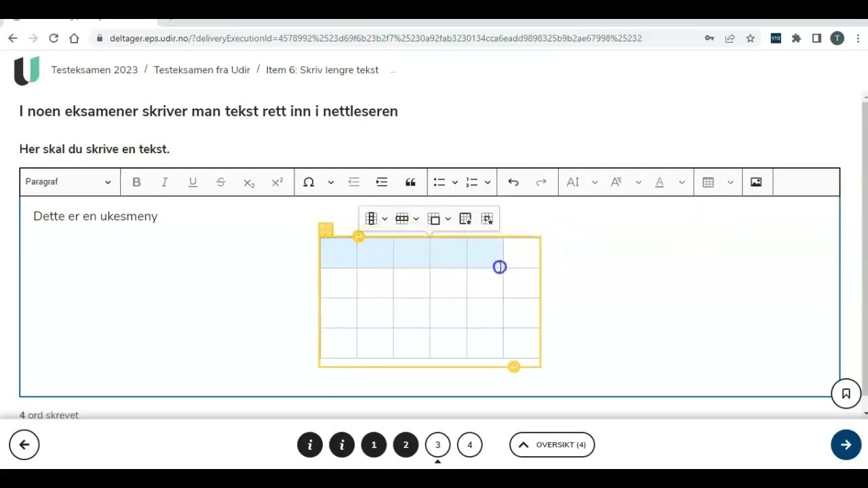This screenshot has width=868, height=488.
Task: Open the OVERSIKT (4) overview
Action: point(552,445)
